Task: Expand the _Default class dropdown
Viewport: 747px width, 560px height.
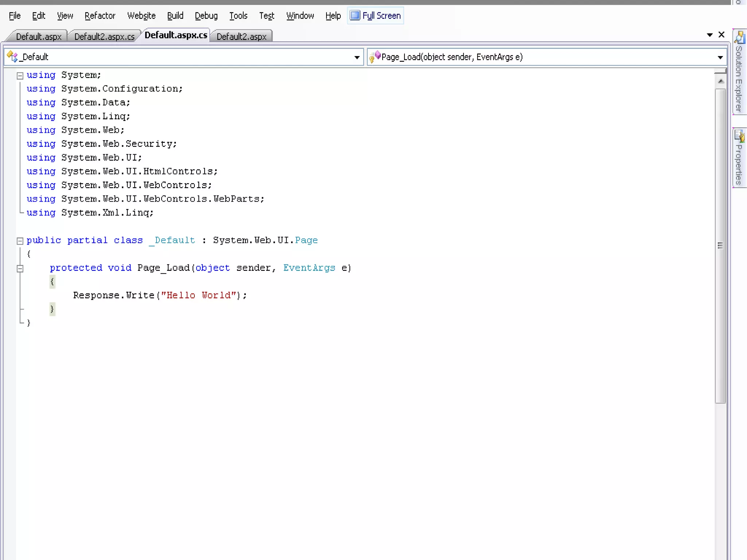Action: tap(357, 57)
